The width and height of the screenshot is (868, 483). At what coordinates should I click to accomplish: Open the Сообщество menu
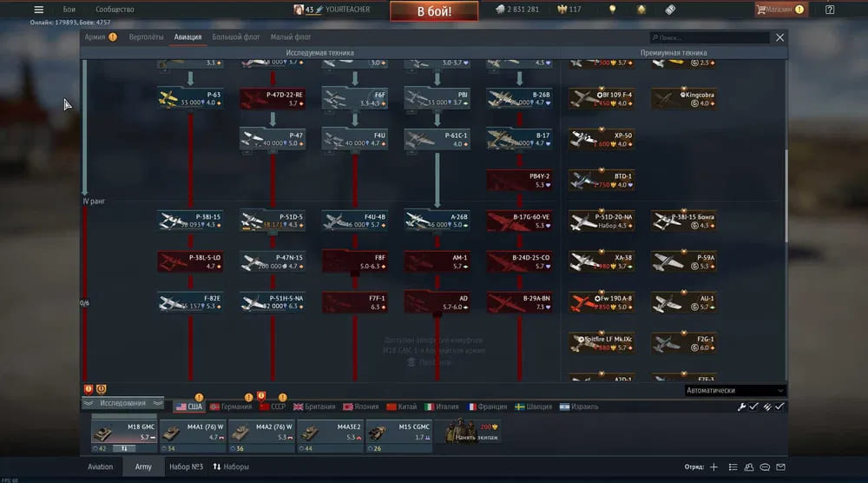[115, 10]
